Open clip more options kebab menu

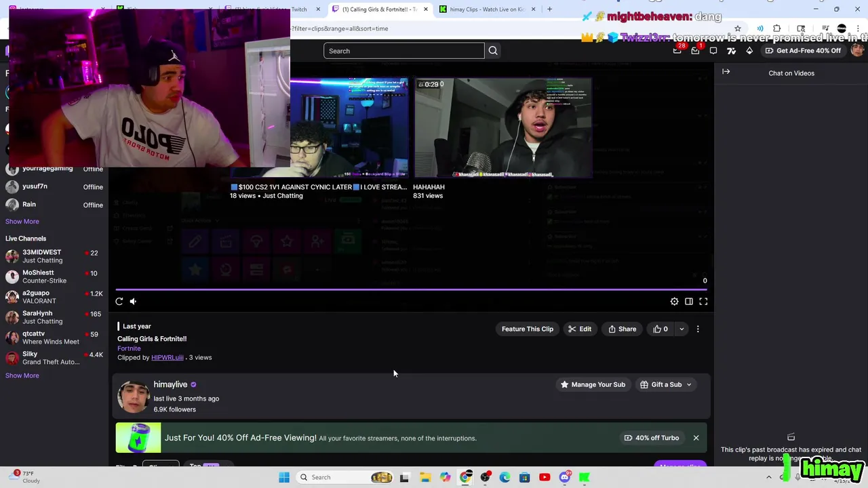(x=698, y=329)
